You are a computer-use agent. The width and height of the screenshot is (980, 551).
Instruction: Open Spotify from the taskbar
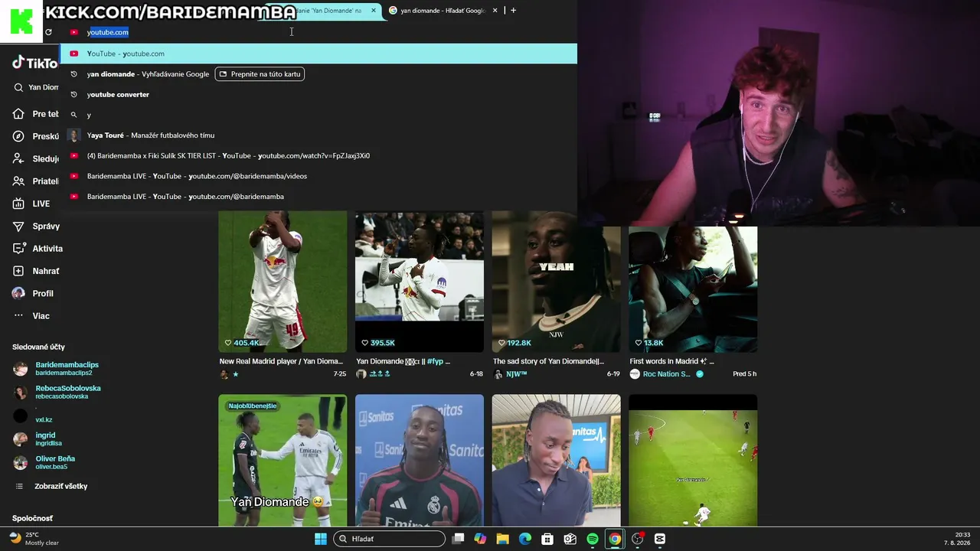click(593, 539)
